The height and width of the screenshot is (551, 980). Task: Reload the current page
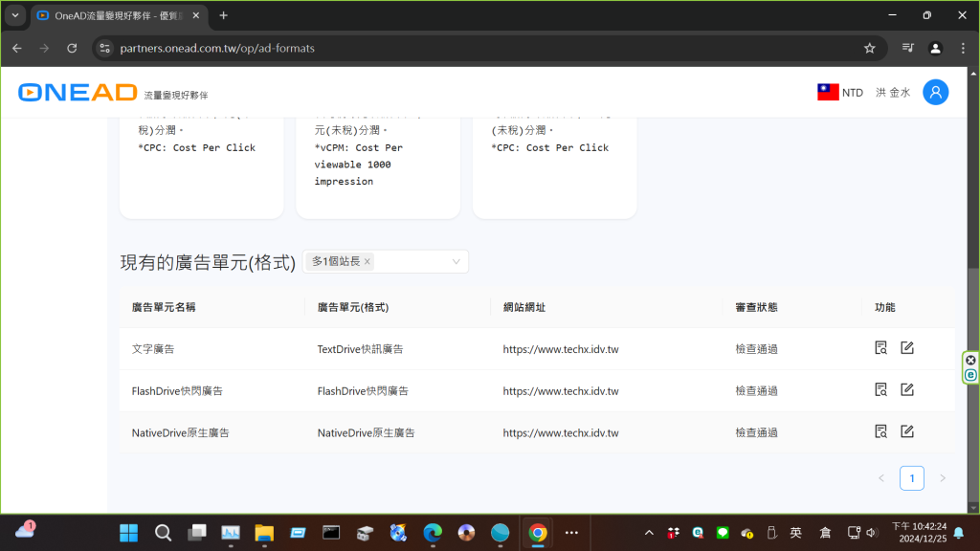72,48
